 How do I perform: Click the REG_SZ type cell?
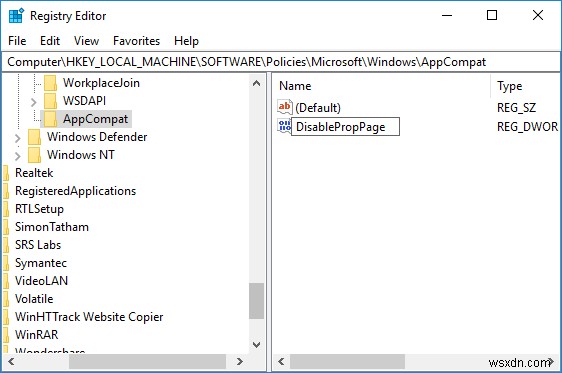tap(516, 108)
